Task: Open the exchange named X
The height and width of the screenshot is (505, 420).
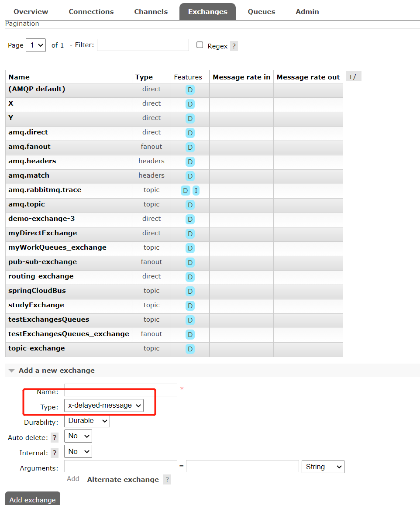Action: [x=11, y=103]
